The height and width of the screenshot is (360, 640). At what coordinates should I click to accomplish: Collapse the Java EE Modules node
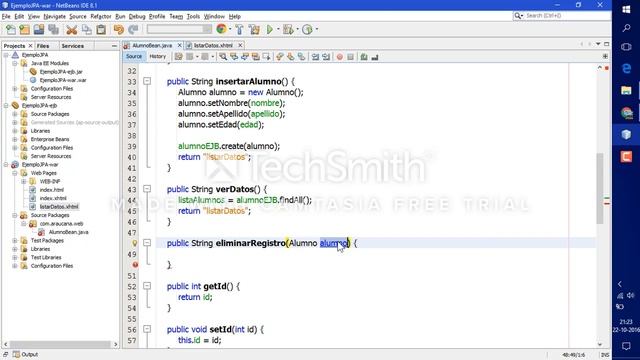(15, 63)
